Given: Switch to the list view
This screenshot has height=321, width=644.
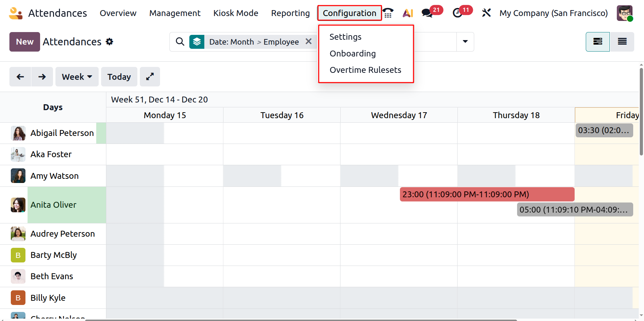Looking at the screenshot, I should pos(622,42).
